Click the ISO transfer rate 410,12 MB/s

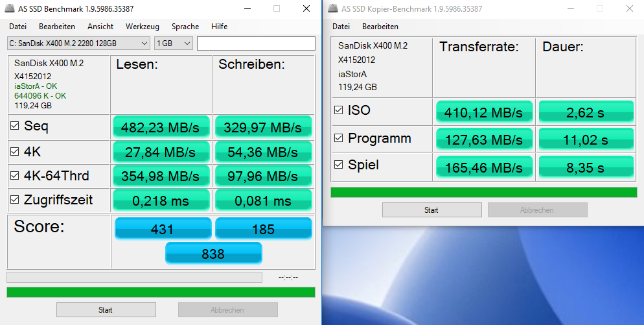coord(484,112)
